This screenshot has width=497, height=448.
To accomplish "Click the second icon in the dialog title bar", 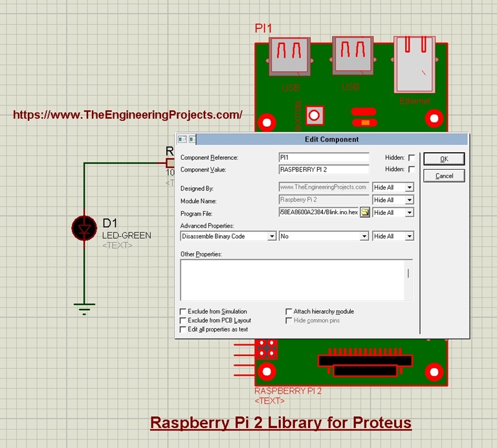I will tap(192, 139).
